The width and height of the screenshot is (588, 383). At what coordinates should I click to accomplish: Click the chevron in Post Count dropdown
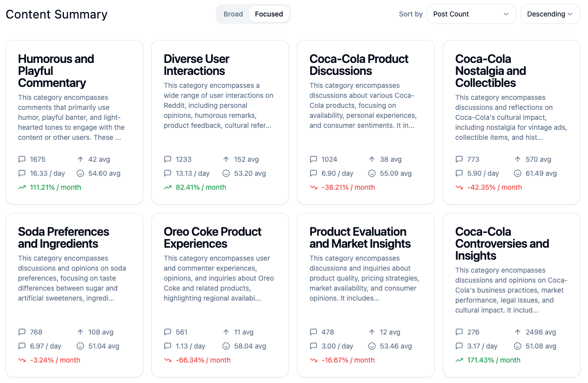[x=506, y=14]
